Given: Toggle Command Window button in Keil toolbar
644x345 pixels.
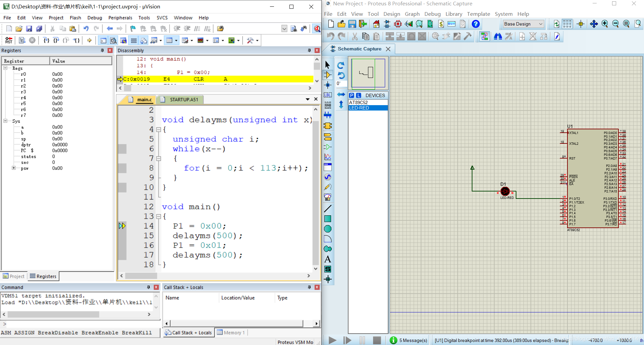Looking at the screenshot, I should [x=103, y=40].
